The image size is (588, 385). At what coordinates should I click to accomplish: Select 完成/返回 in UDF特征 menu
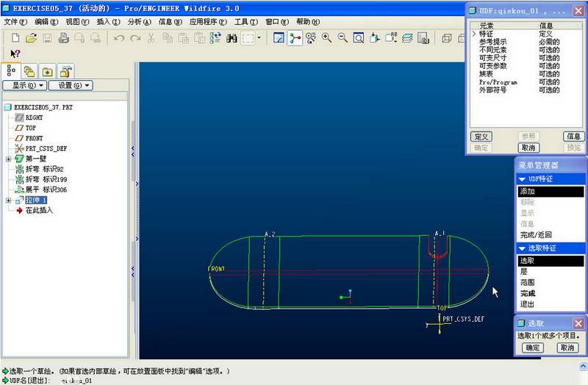point(537,234)
